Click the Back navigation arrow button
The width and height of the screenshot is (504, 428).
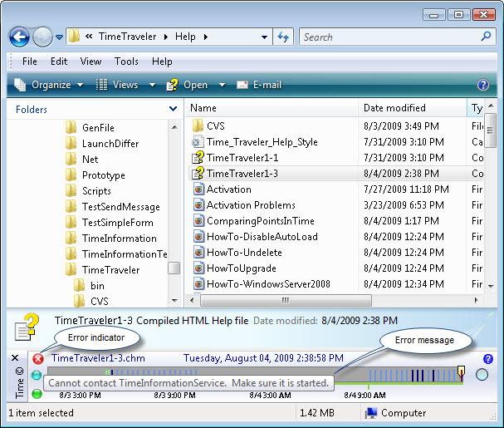(x=19, y=37)
